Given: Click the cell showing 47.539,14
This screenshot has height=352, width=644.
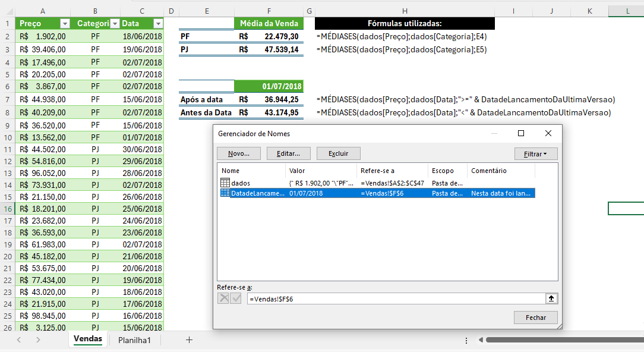Looking at the screenshot, I should (269, 50).
